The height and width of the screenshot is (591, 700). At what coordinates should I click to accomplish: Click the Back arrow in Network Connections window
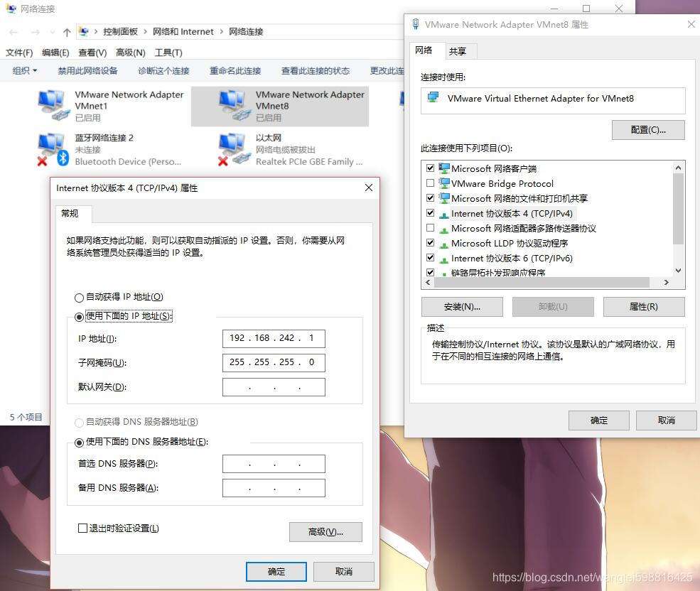(14, 32)
